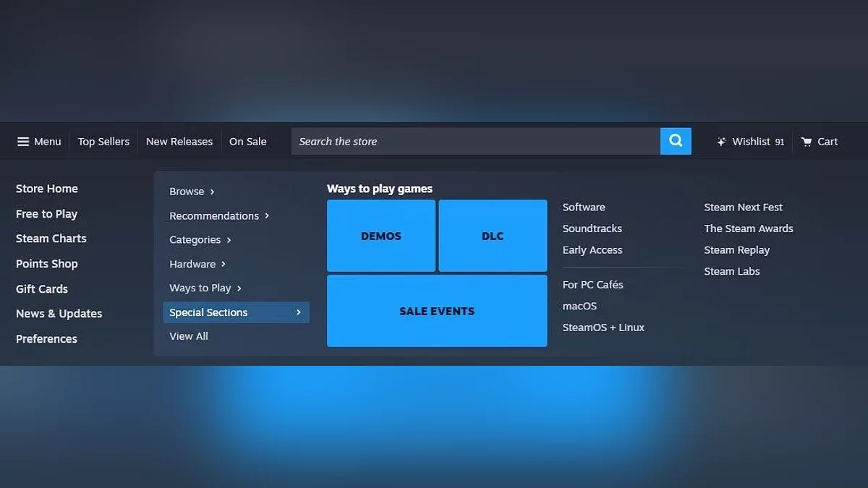The image size is (868, 488).
Task: Open New Releases in the store bar
Action: click(x=179, y=142)
